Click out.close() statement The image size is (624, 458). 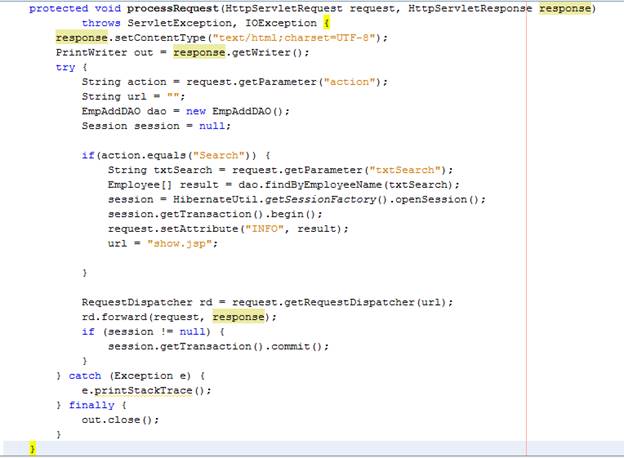[x=120, y=420]
